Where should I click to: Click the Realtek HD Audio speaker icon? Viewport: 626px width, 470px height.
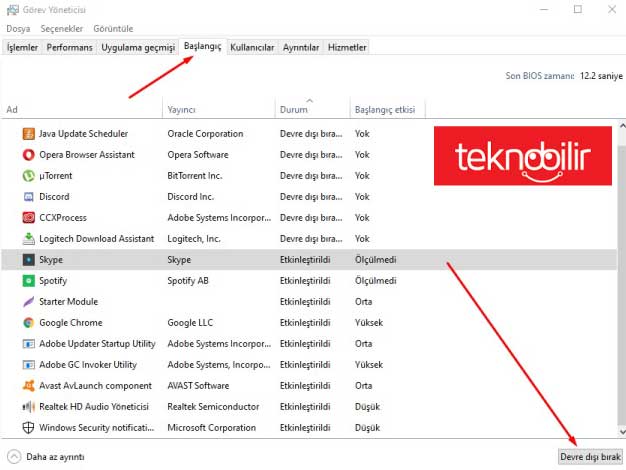28,407
